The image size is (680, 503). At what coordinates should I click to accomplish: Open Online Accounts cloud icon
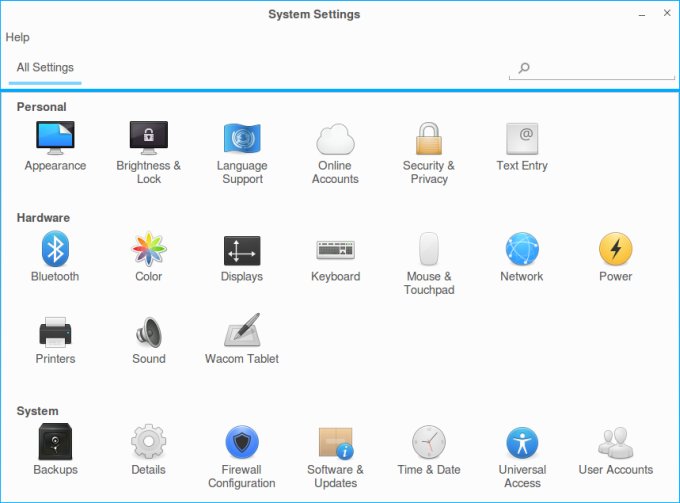(335, 139)
